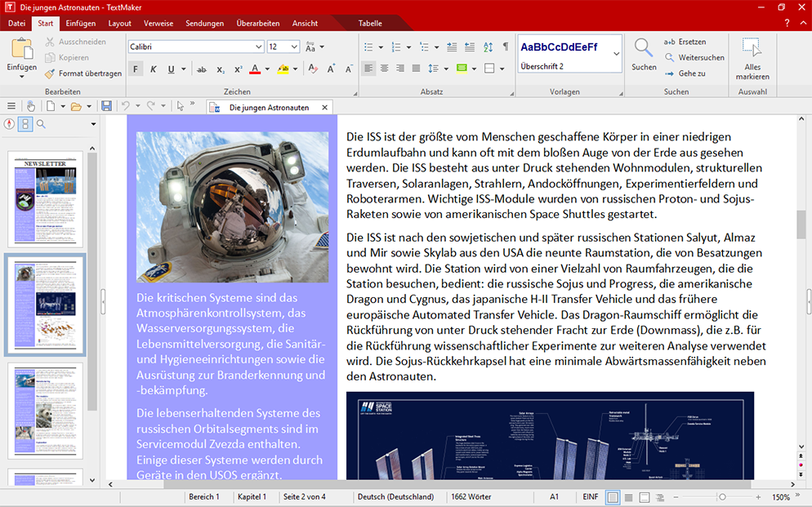Sort text with the A-Z sort icon
This screenshot has height=507, width=812.
coord(489,47)
